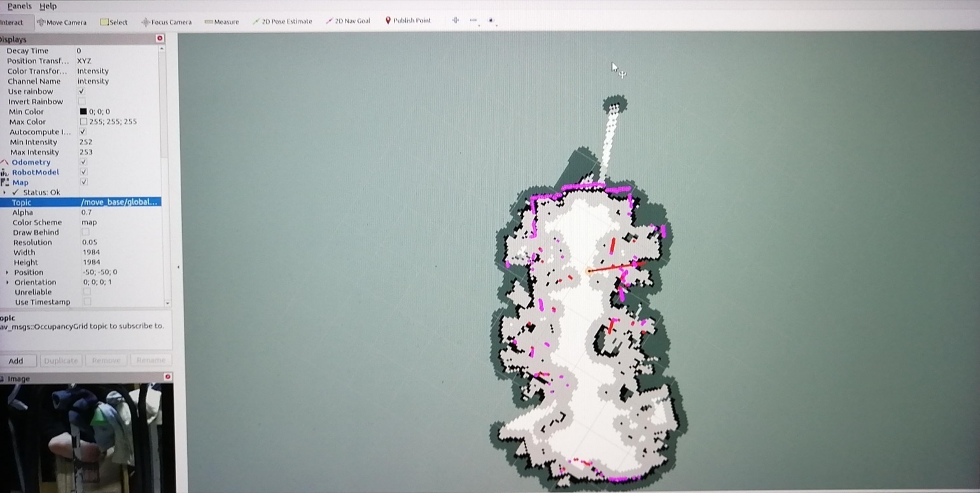980x493 pixels.
Task: Open the Map Topic value dropdown
Action: click(x=120, y=202)
